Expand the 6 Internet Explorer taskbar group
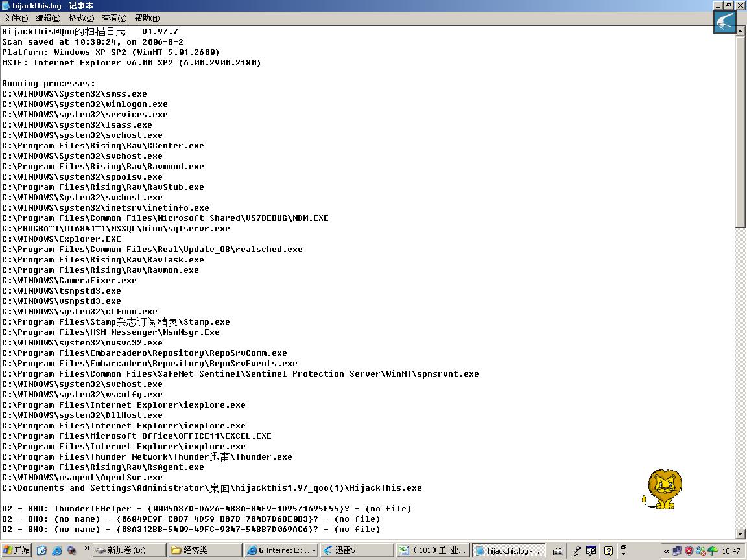 coord(281,550)
